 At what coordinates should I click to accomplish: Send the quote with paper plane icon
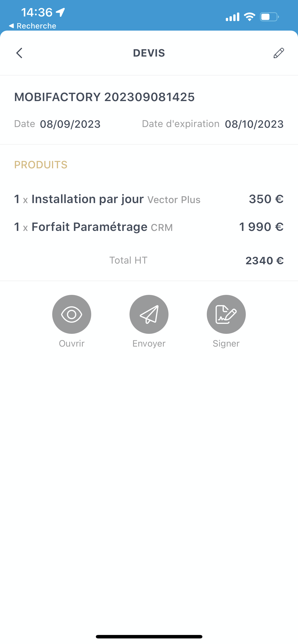(x=149, y=314)
